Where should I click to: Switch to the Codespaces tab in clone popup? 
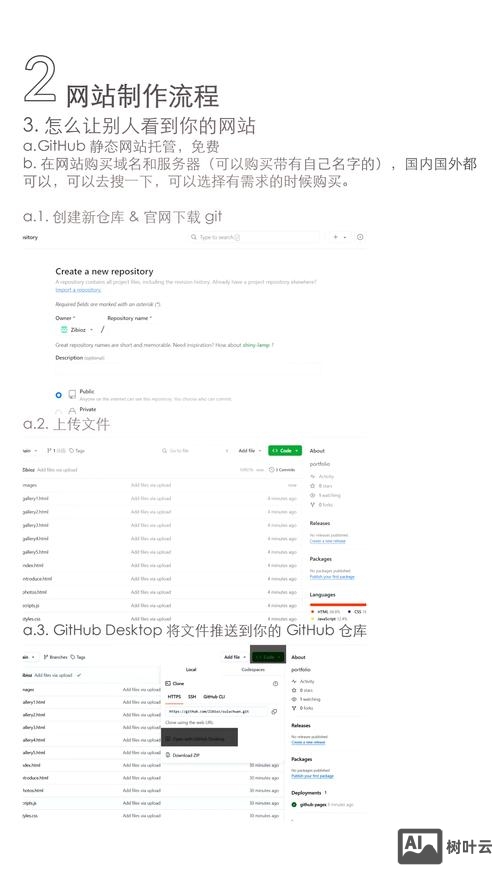point(253,670)
